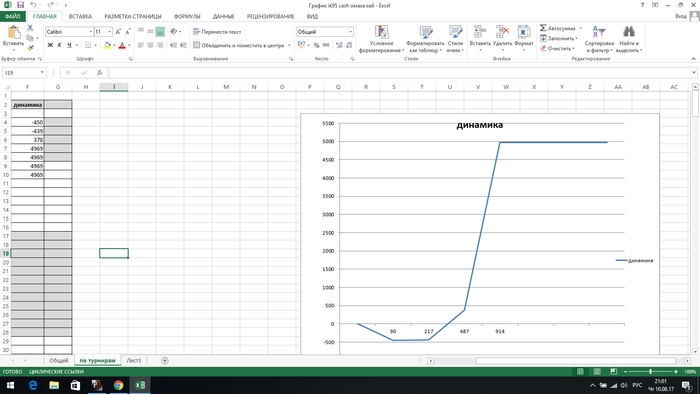The width and height of the screenshot is (700, 394).
Task: Open Find and Select binoculars icon
Action: pos(629,32)
